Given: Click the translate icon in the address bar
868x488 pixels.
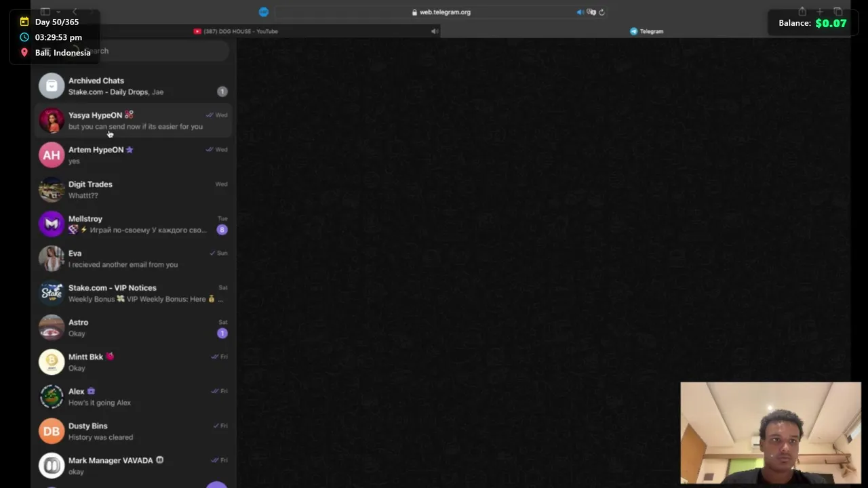Looking at the screenshot, I should tap(591, 12).
